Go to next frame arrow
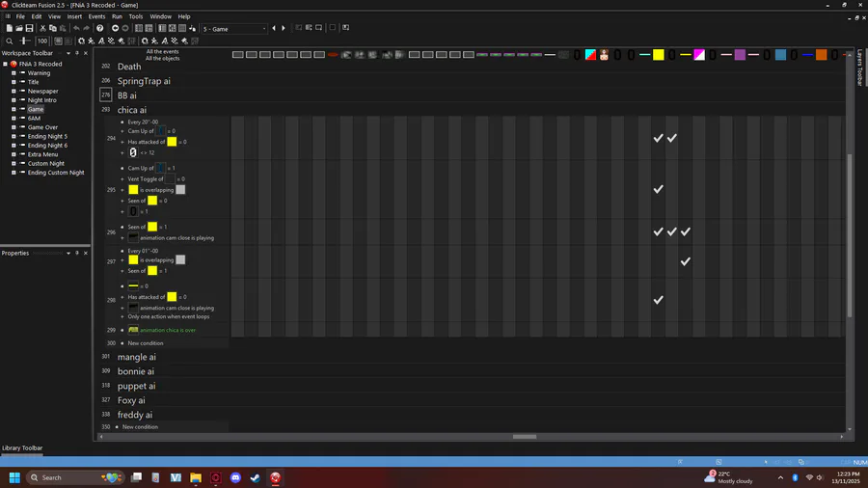The image size is (868, 488). point(284,28)
